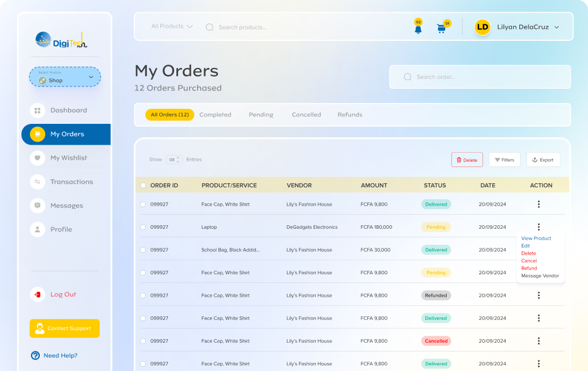Screen dimensions: 588x371
Task: Open the kebab action menu for the Laptop order
Action: [538, 227]
